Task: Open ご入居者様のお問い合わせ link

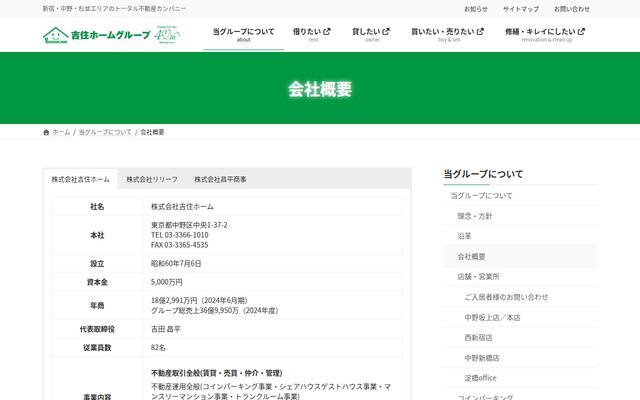Action: (520, 297)
